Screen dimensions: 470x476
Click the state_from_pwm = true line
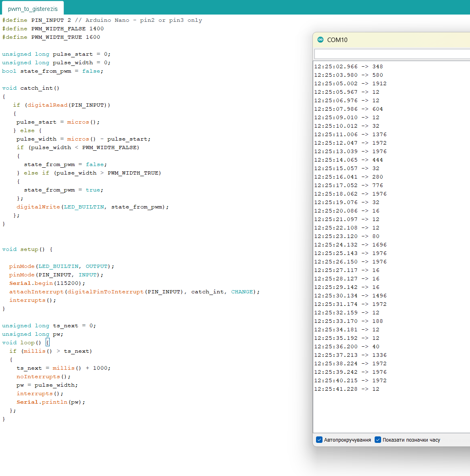click(64, 190)
